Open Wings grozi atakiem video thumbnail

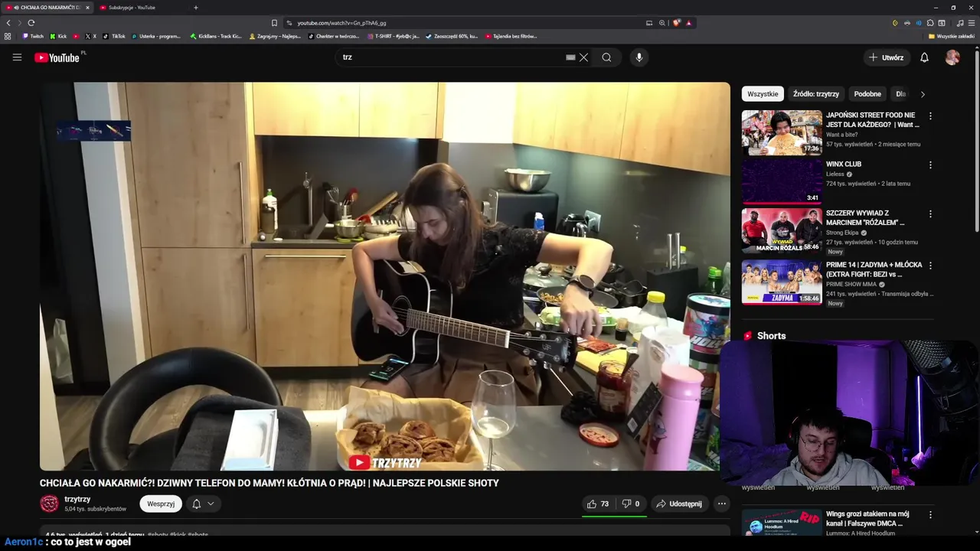click(x=782, y=523)
